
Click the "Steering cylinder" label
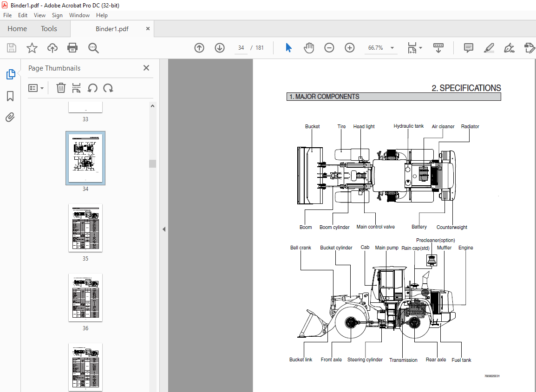[365, 359]
